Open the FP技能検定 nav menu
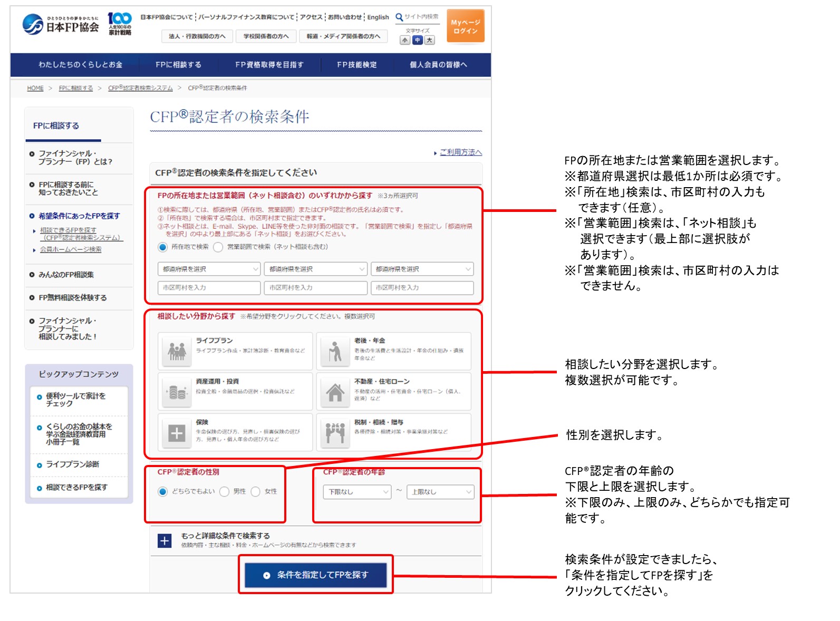 click(x=357, y=65)
